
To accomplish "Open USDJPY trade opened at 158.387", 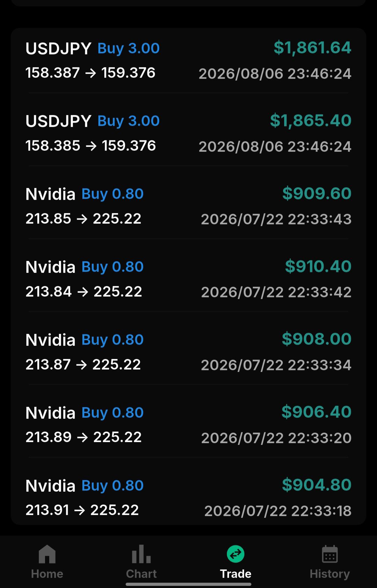I will 188,60.
